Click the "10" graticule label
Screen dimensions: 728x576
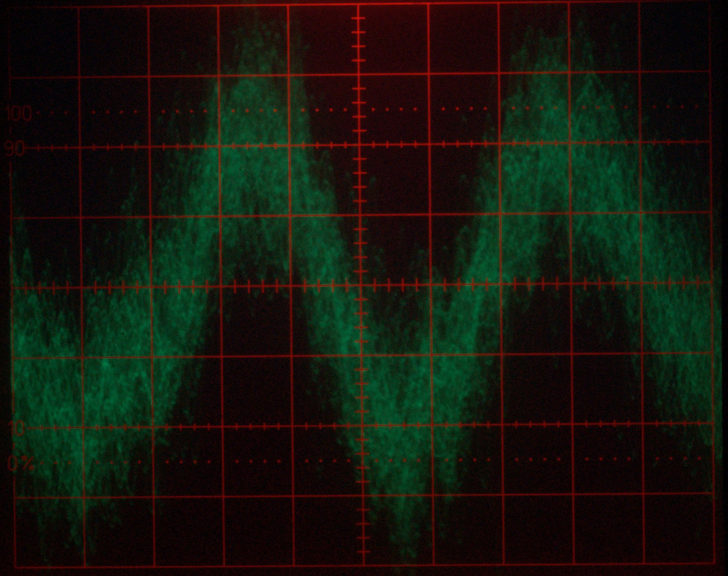[x=16, y=428]
